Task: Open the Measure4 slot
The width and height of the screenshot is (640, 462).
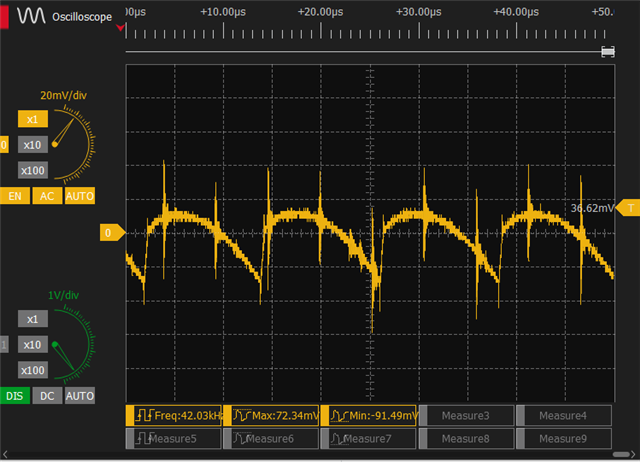Action: 564,415
